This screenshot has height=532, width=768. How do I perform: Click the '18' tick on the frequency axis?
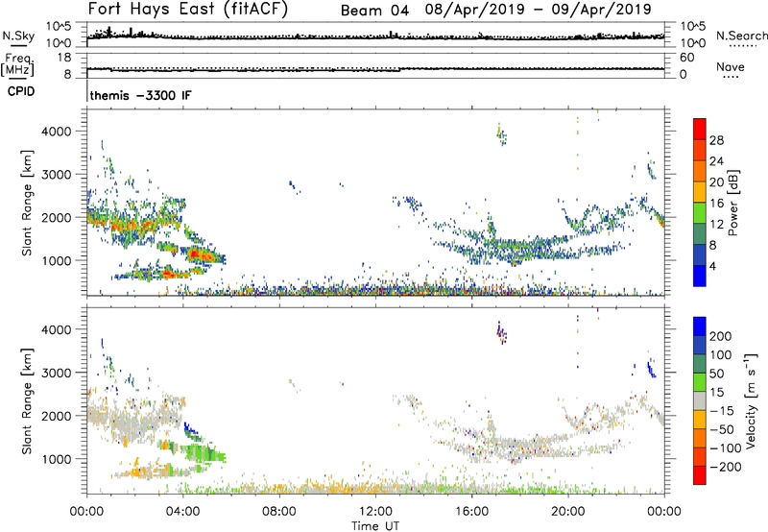(x=64, y=58)
